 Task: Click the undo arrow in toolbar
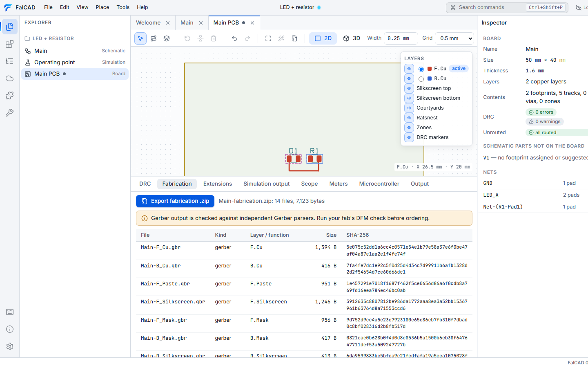234,38
